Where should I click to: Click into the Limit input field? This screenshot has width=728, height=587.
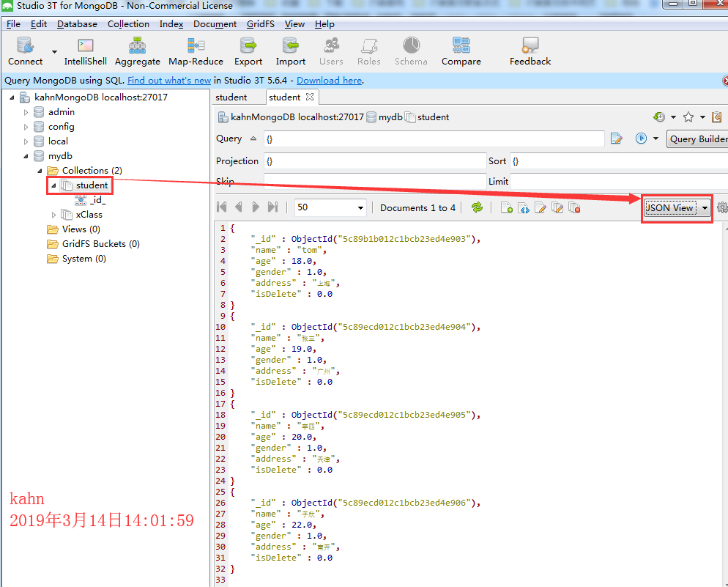(x=619, y=181)
